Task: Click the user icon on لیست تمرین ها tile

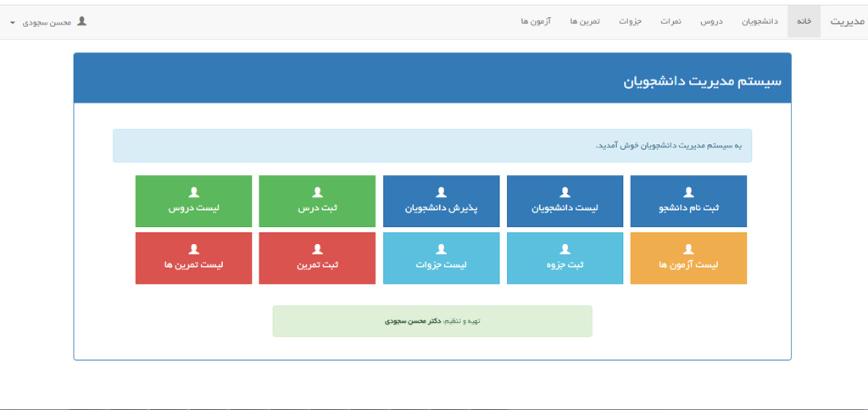Action: [x=194, y=249]
